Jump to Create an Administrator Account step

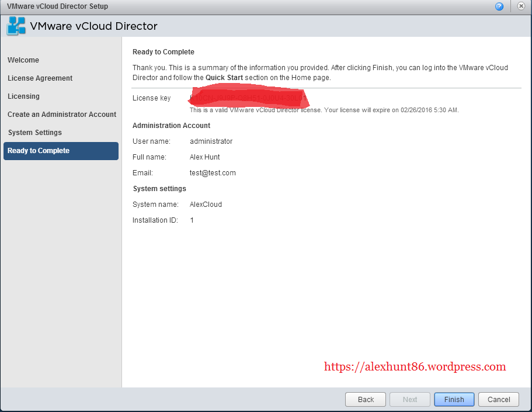click(x=62, y=115)
